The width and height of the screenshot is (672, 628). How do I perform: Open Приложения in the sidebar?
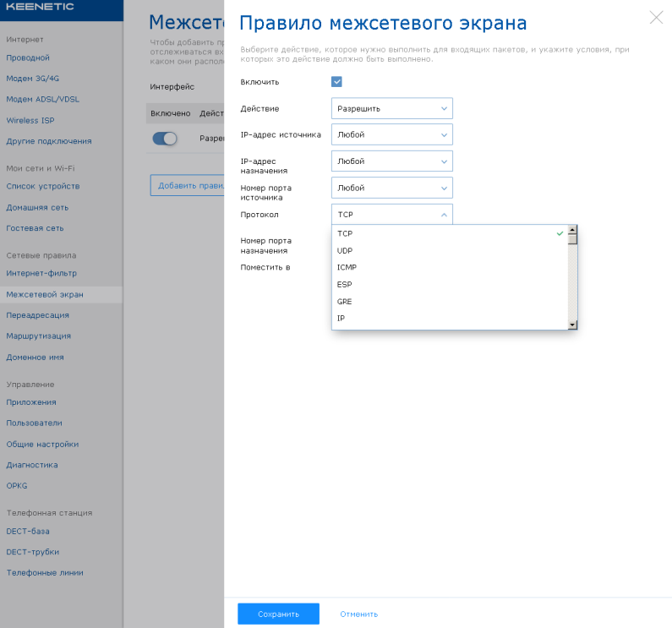tap(31, 402)
